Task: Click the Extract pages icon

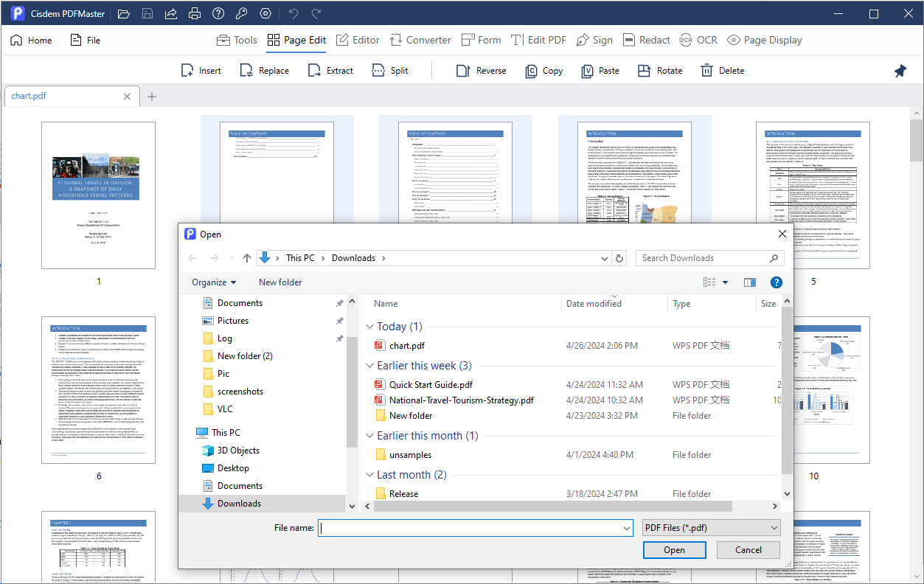Action: (316, 71)
